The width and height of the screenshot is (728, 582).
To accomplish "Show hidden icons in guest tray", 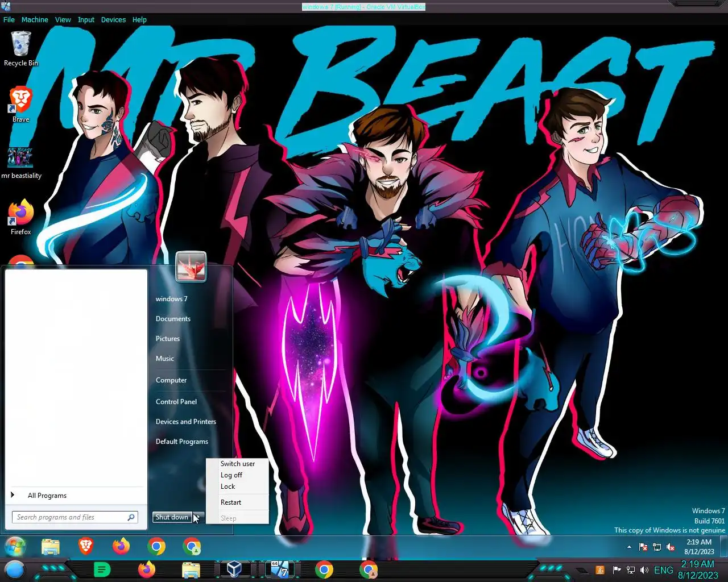I will click(x=629, y=547).
